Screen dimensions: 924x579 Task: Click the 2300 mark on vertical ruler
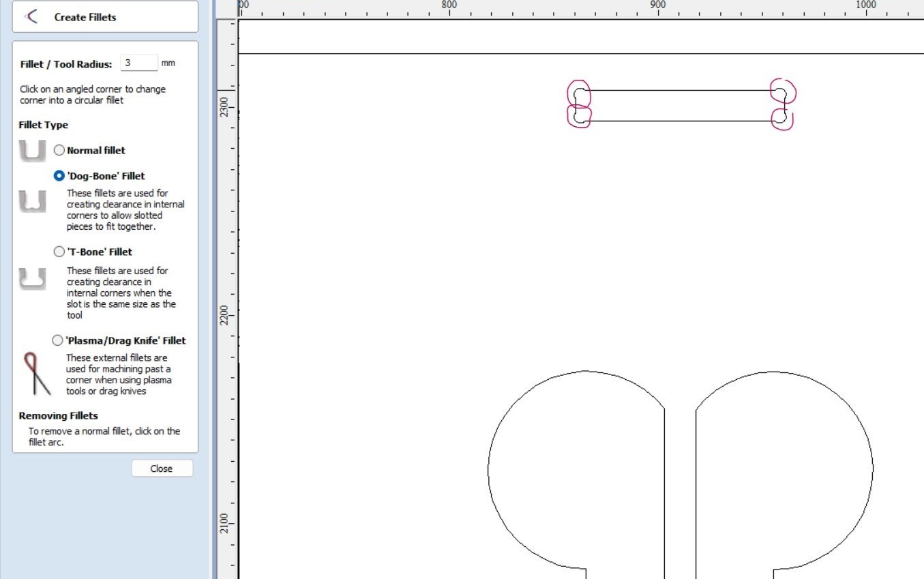coord(225,107)
